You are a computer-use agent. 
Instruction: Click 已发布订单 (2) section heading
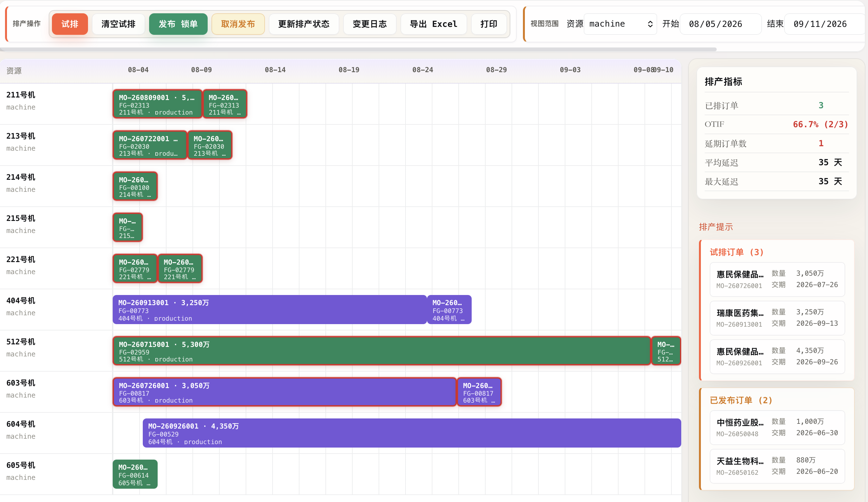(741, 400)
